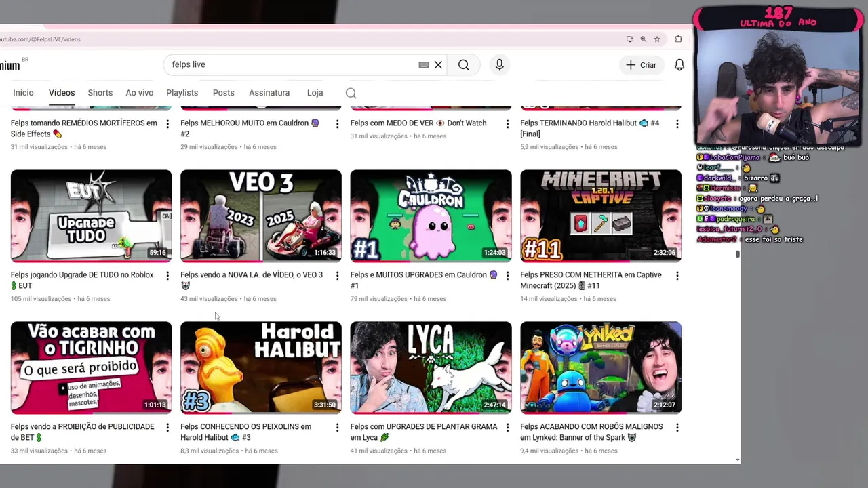Viewport: 868px width, 488px height.
Task: Switch to the Início tab
Action: pyautogui.click(x=23, y=93)
